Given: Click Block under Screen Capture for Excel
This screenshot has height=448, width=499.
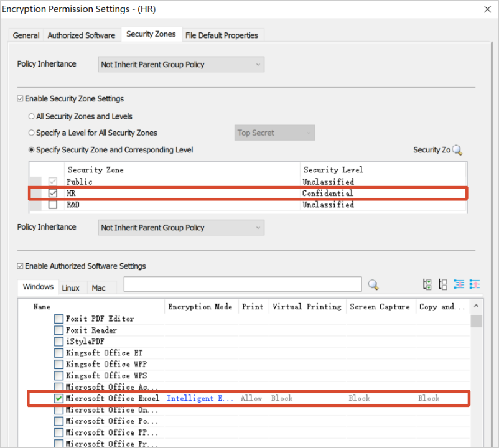Looking at the screenshot, I should pos(359,398).
